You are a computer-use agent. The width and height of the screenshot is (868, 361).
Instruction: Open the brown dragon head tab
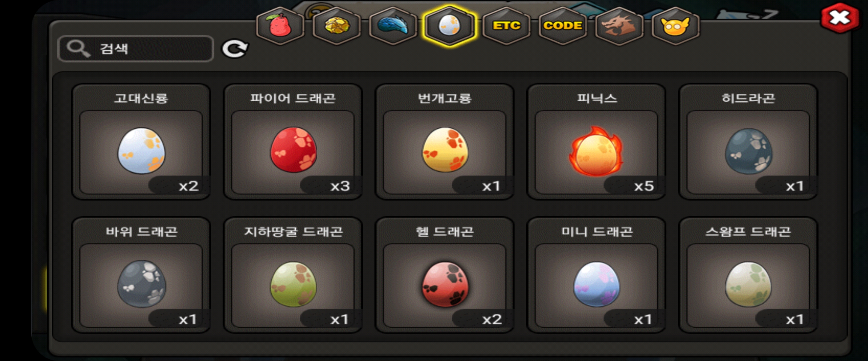tap(619, 26)
